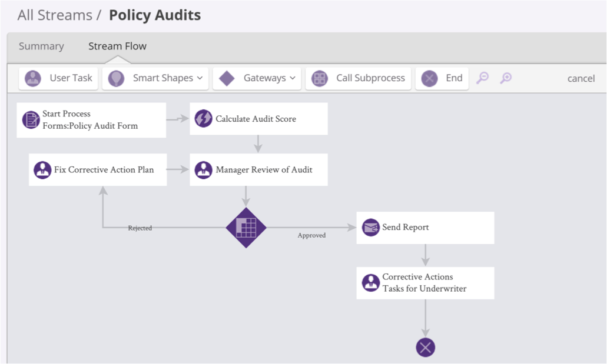Viewport: 607px width, 364px height.
Task: Expand the Gateways dropdown
Action: (x=257, y=78)
